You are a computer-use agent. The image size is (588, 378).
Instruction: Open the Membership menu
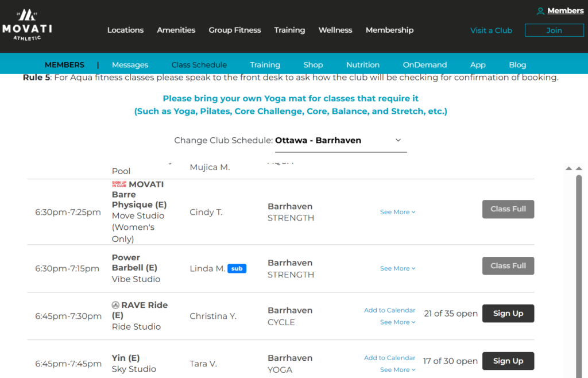click(390, 30)
